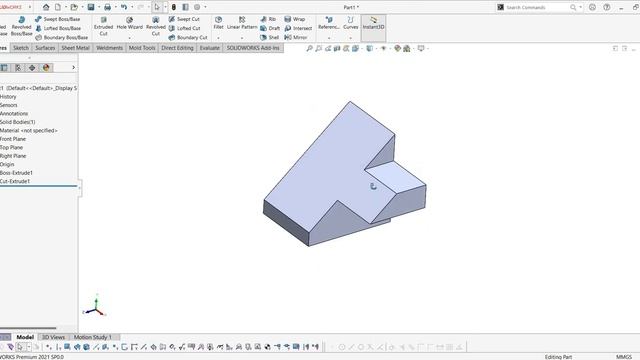Open the DimXpertManager tab icon
The height and width of the screenshot is (360, 640).
pyautogui.click(x=32, y=68)
